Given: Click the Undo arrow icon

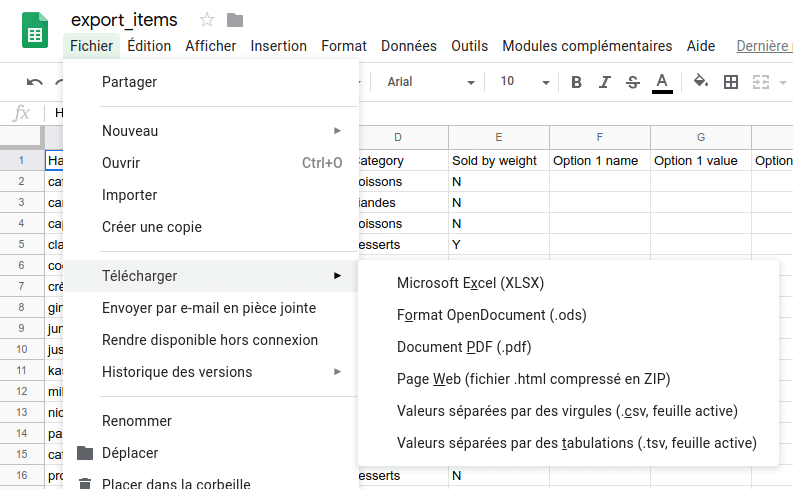Looking at the screenshot, I should [34, 82].
